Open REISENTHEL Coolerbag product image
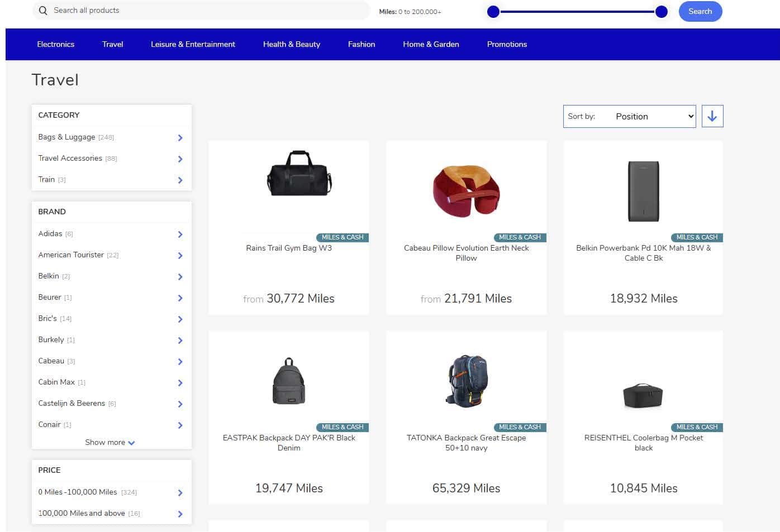The image size is (780, 532). 643,396
